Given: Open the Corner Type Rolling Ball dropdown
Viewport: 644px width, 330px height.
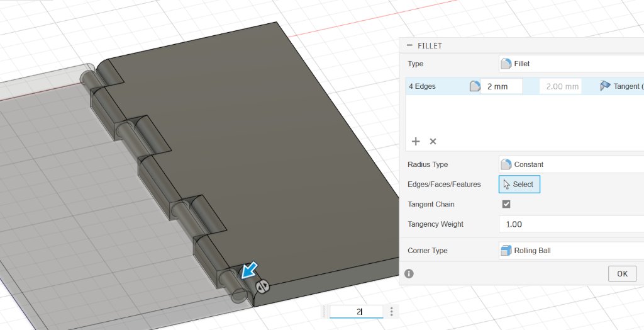Looking at the screenshot, I should [571, 251].
